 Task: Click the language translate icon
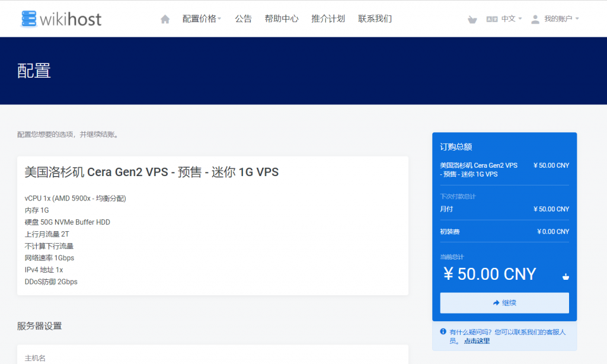[492, 19]
